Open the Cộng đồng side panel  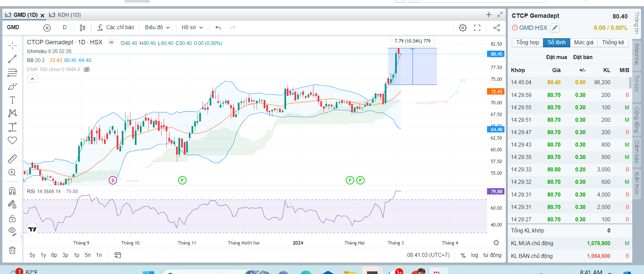(637, 120)
